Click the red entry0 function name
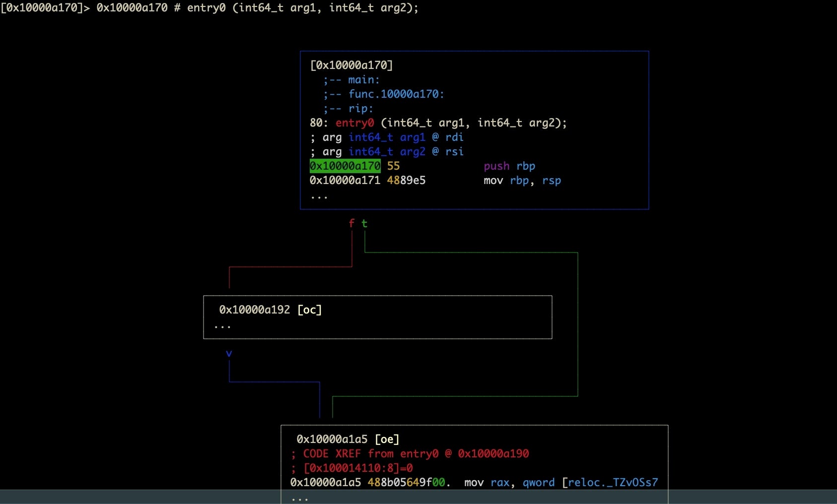The height and width of the screenshot is (504, 837). point(354,123)
